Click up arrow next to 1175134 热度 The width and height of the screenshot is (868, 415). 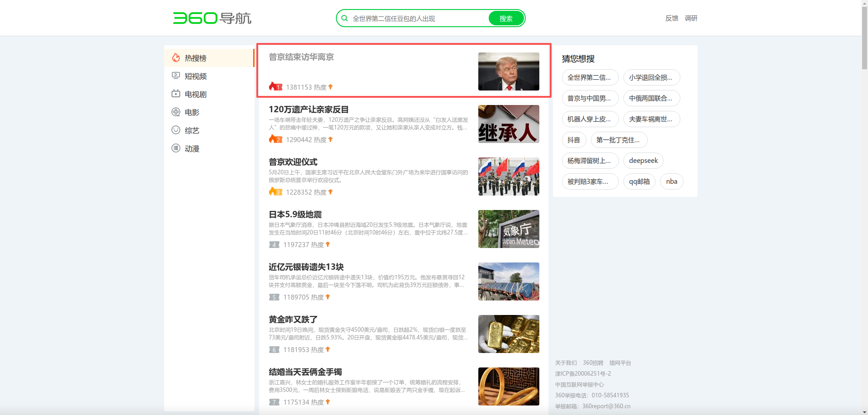tap(328, 401)
